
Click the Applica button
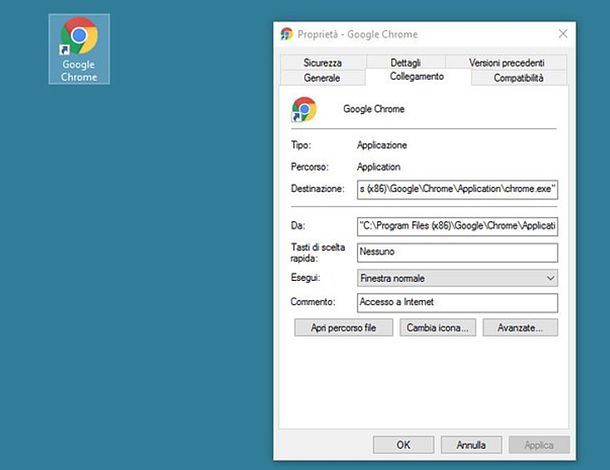pos(539,445)
